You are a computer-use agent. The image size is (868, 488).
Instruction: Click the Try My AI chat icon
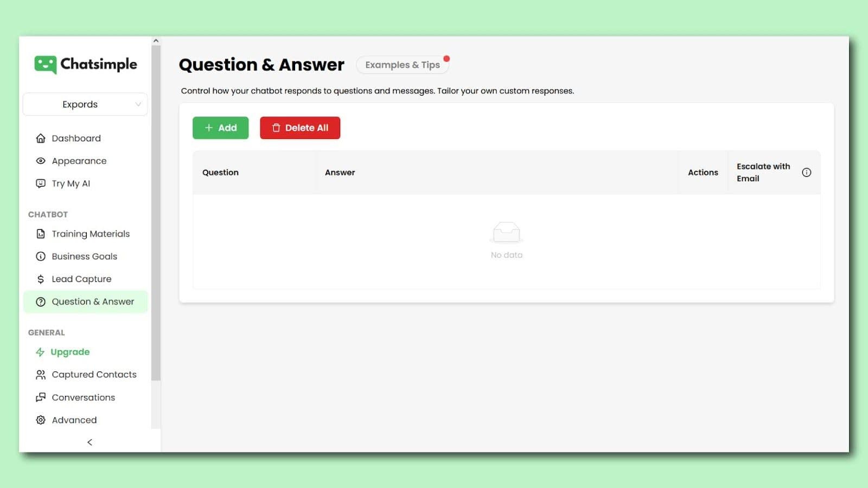tap(41, 184)
